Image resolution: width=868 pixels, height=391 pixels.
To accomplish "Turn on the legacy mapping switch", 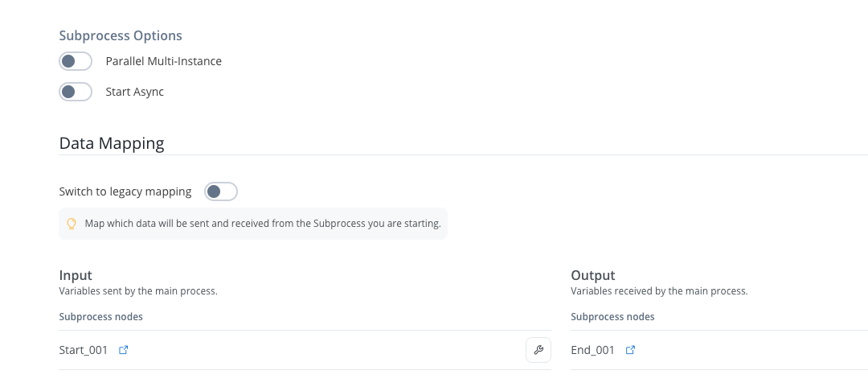I will pyautogui.click(x=221, y=191).
